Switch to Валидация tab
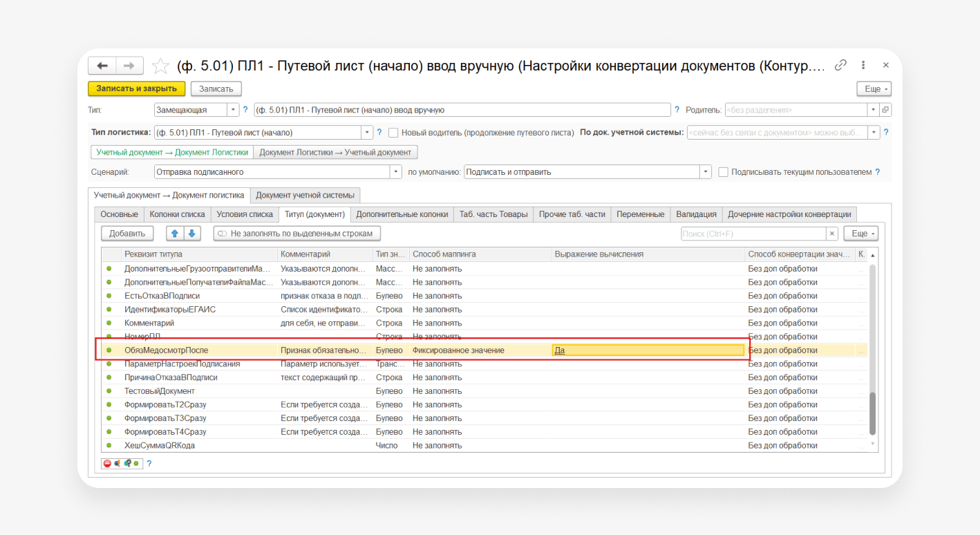This screenshot has width=980, height=535. point(697,214)
